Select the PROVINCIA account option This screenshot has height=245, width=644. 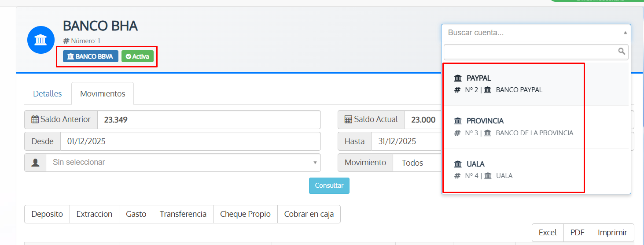(x=536, y=127)
